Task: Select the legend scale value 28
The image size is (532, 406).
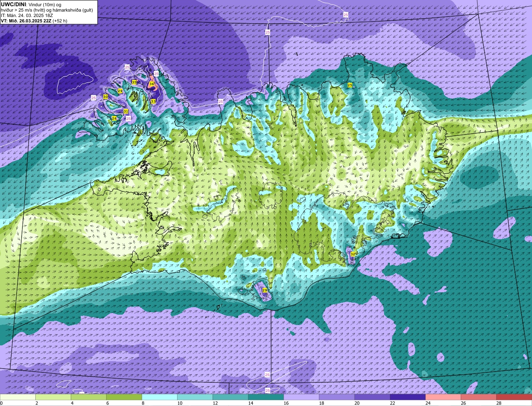Action: pos(498,403)
